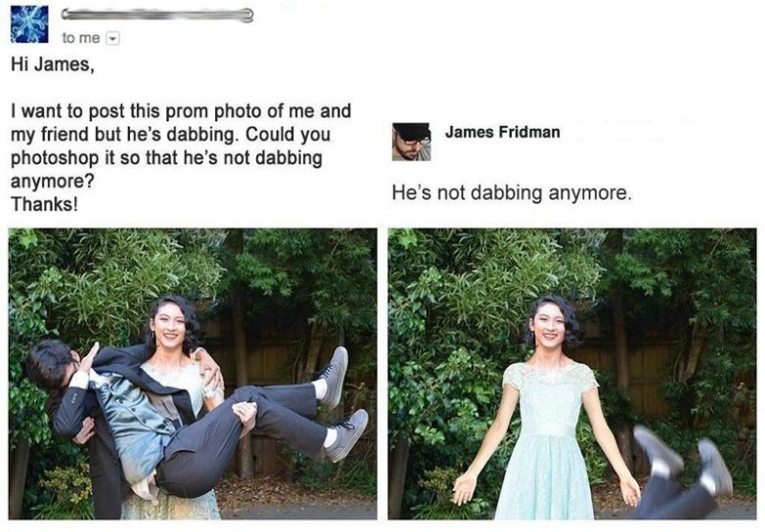Image resolution: width=765 pixels, height=532 pixels.
Task: Click the 'Hi James,' greeting line
Action: tap(52, 65)
